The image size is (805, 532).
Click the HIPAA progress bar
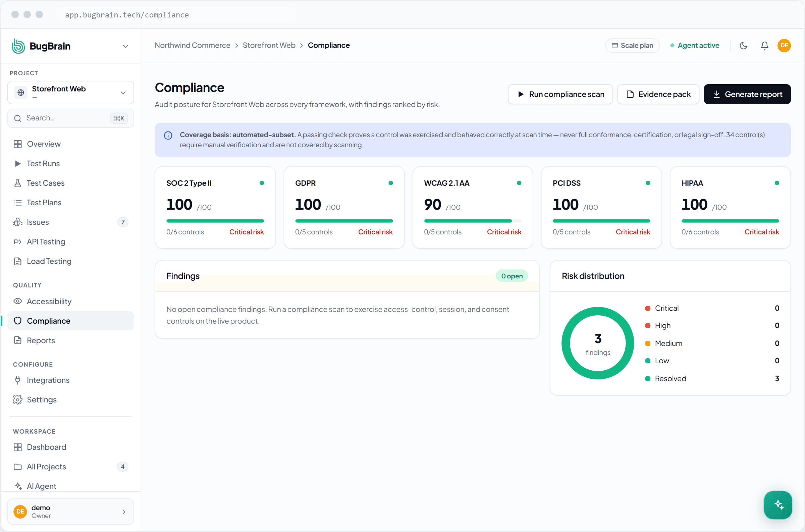click(730, 221)
